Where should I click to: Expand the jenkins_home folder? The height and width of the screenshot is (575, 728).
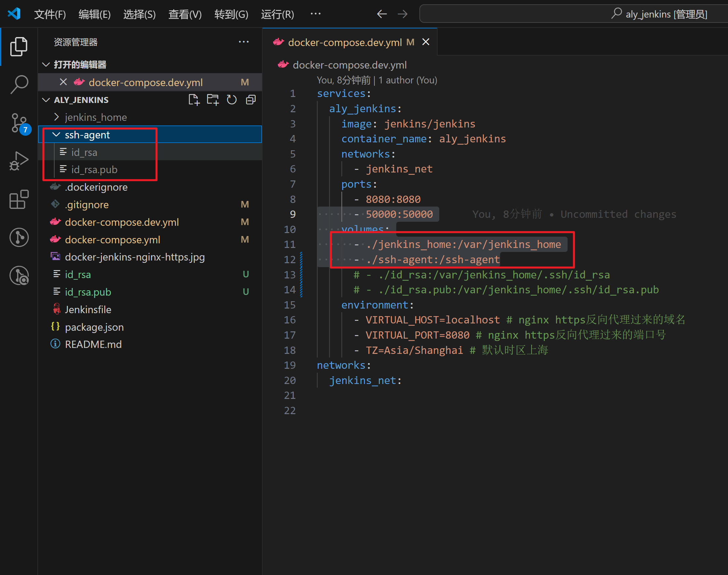[x=56, y=117]
